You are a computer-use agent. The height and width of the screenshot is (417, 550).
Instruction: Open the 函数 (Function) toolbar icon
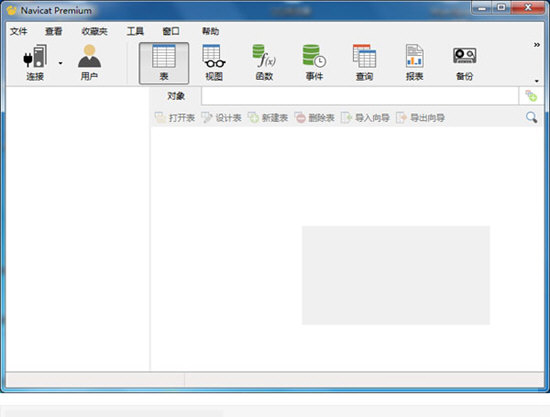(264, 63)
